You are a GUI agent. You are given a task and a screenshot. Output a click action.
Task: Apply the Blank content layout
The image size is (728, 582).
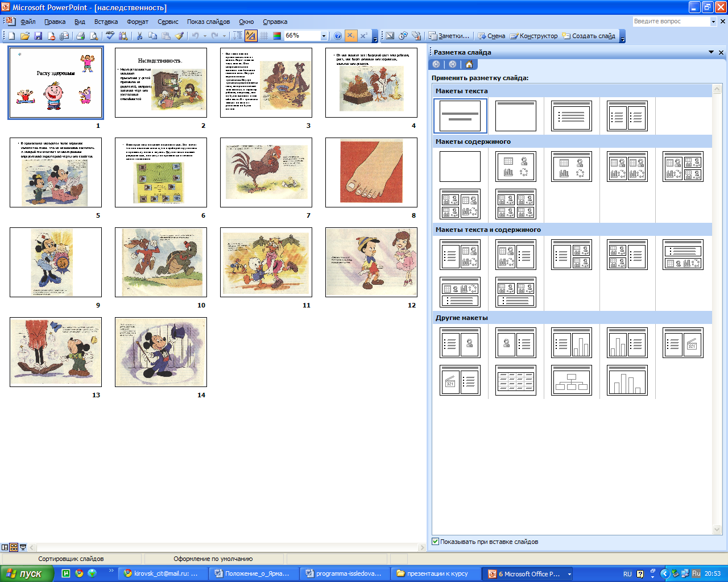[x=460, y=167]
